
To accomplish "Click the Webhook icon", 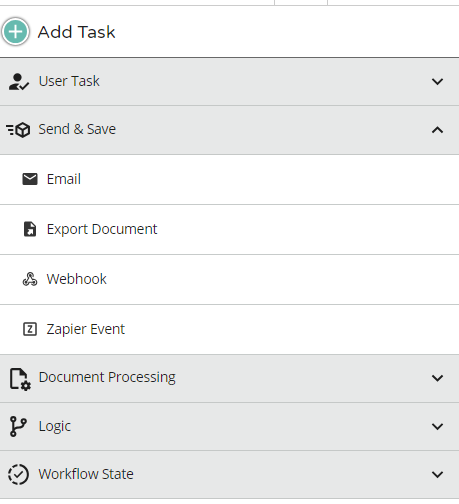I will (30, 279).
